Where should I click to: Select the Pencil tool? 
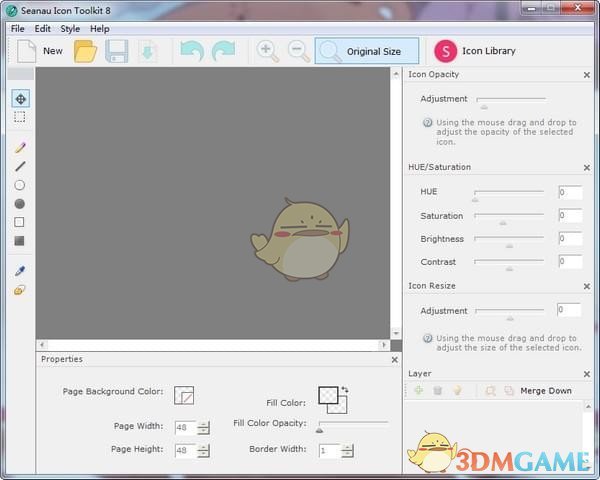point(20,148)
